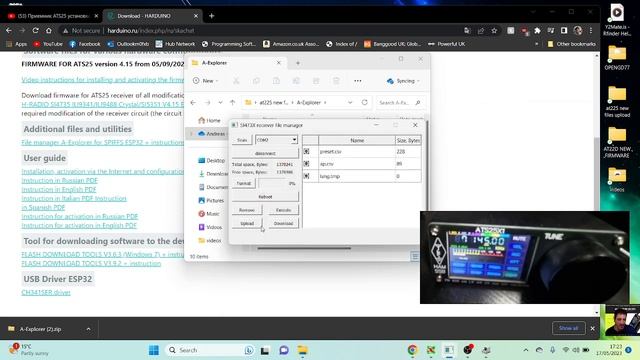Click the taskbar Search box
Image resolution: width=640 pixels, height=360 pixels.
pyautogui.click(x=210, y=350)
